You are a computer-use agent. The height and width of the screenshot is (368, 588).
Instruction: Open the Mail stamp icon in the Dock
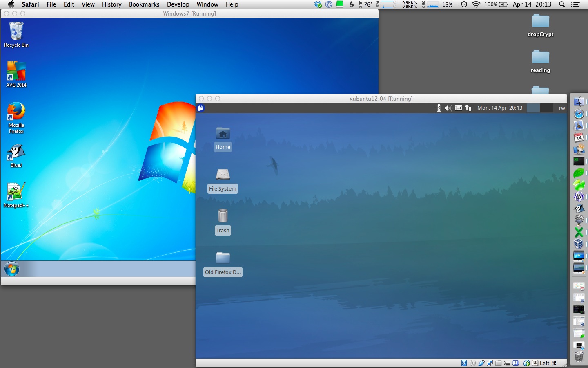pyautogui.click(x=579, y=126)
